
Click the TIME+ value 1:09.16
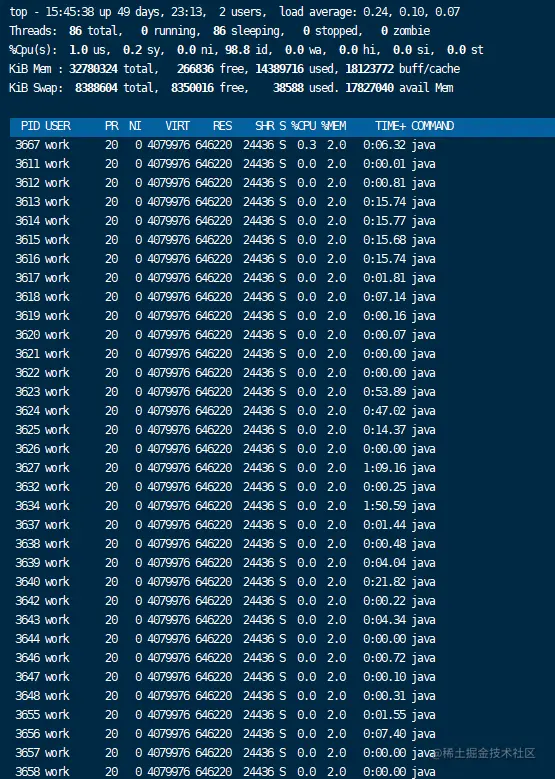[385, 467]
